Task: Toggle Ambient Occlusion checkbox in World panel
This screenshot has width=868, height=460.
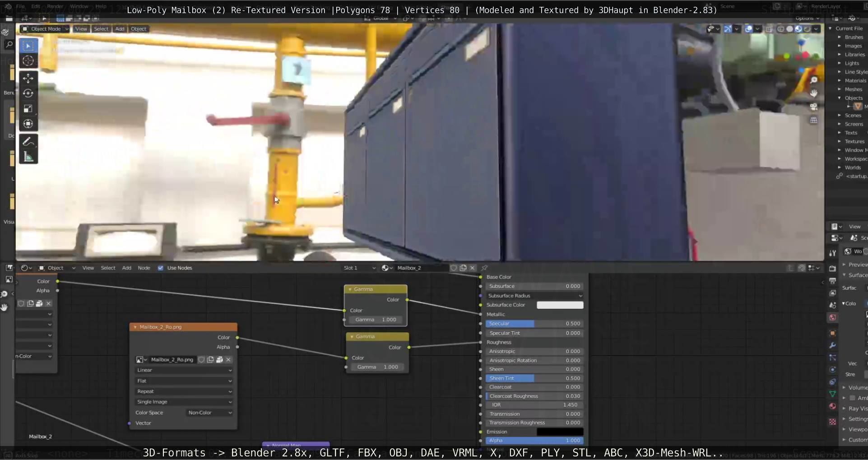Action: click(x=852, y=398)
